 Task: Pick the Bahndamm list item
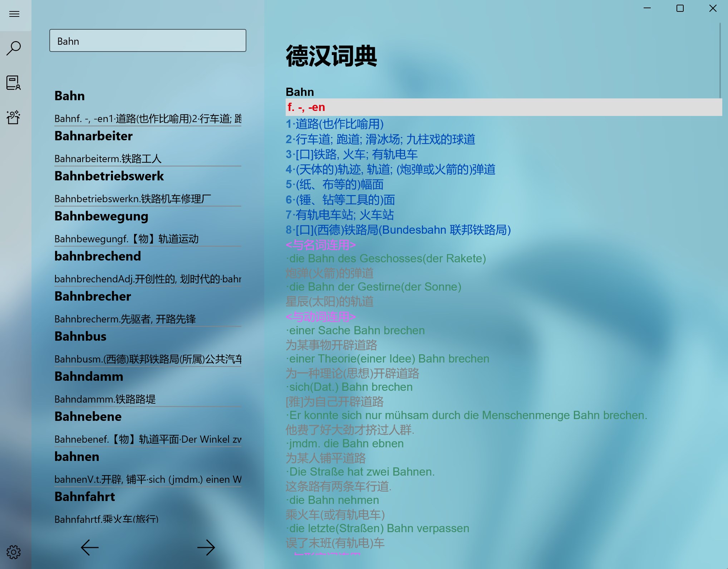pos(89,377)
